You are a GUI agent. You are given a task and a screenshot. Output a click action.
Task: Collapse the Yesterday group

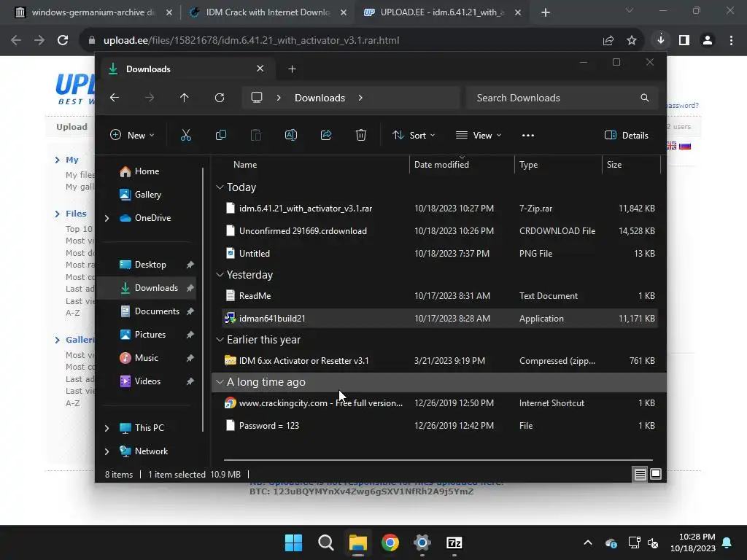pos(220,275)
